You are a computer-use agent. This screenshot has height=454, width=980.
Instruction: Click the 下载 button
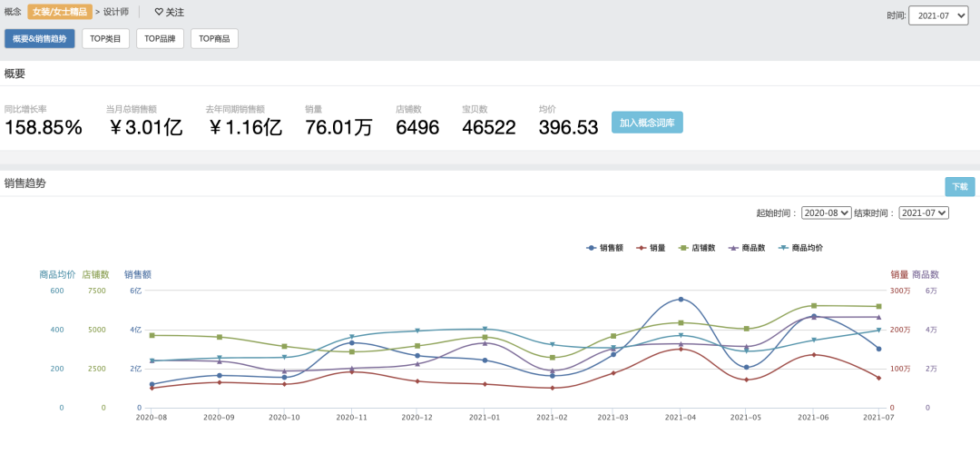pos(959,186)
